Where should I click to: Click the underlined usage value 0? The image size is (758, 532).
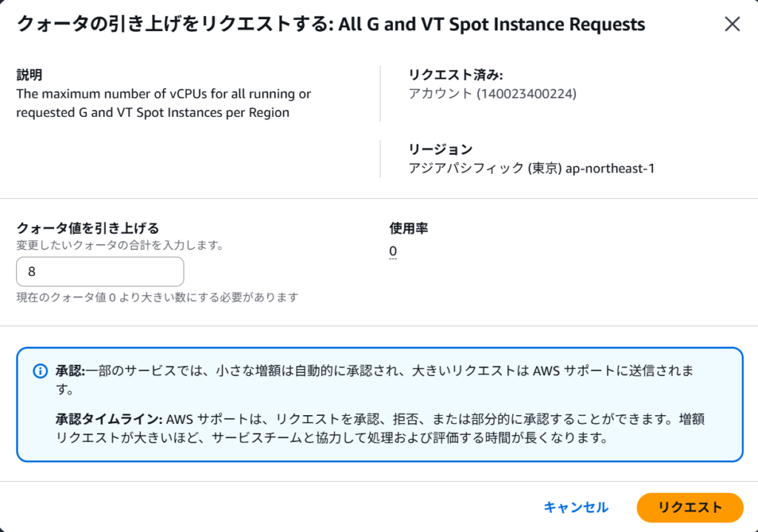tap(393, 252)
